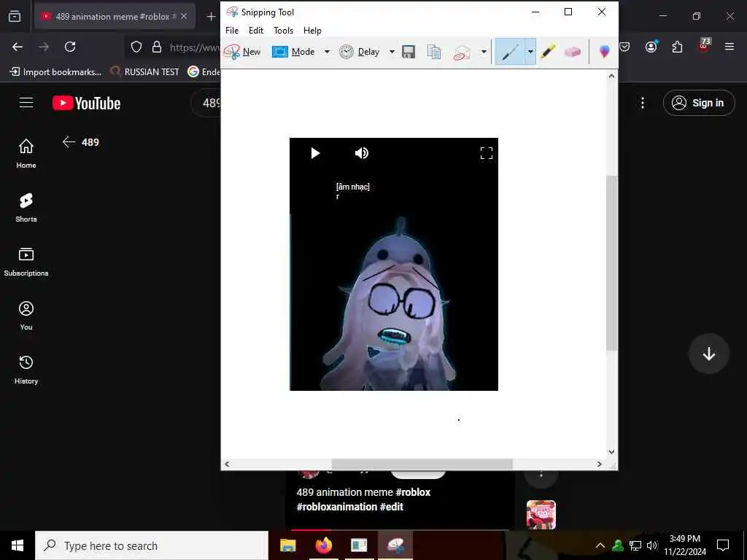This screenshot has height=560, width=747.
Task: Click Save to Pocket icon
Action: [624, 47]
